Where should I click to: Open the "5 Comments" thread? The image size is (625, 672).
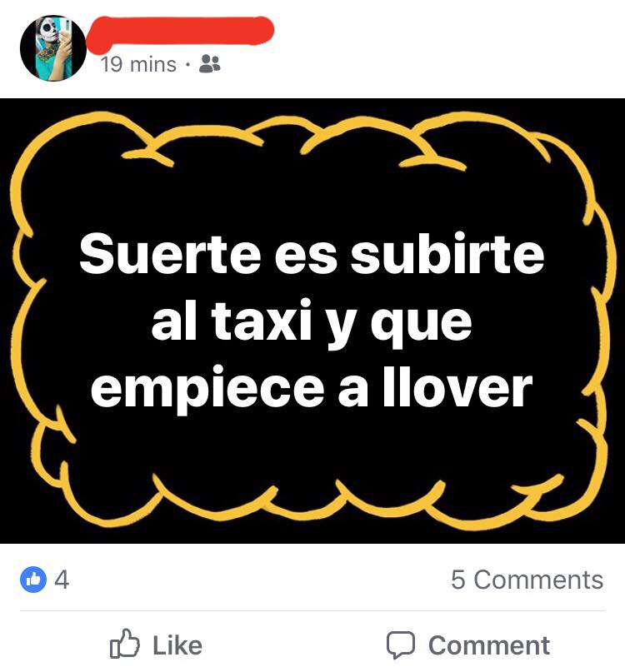pos(527,580)
